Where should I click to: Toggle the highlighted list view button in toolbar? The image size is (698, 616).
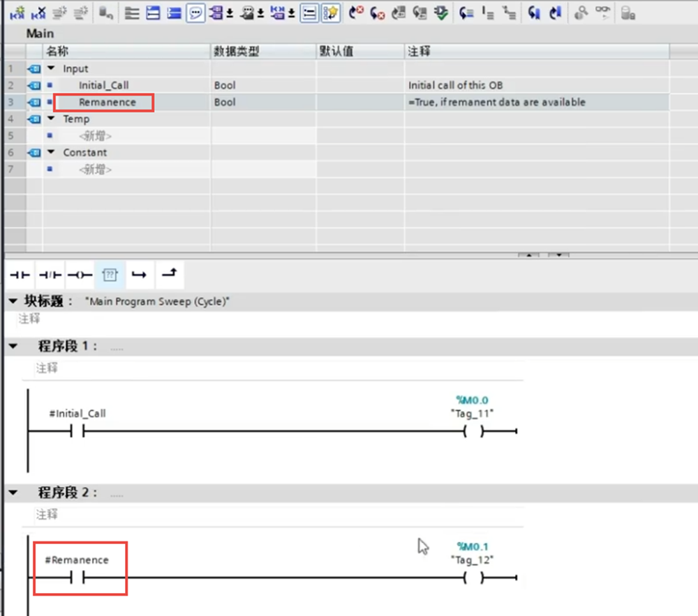[x=309, y=13]
